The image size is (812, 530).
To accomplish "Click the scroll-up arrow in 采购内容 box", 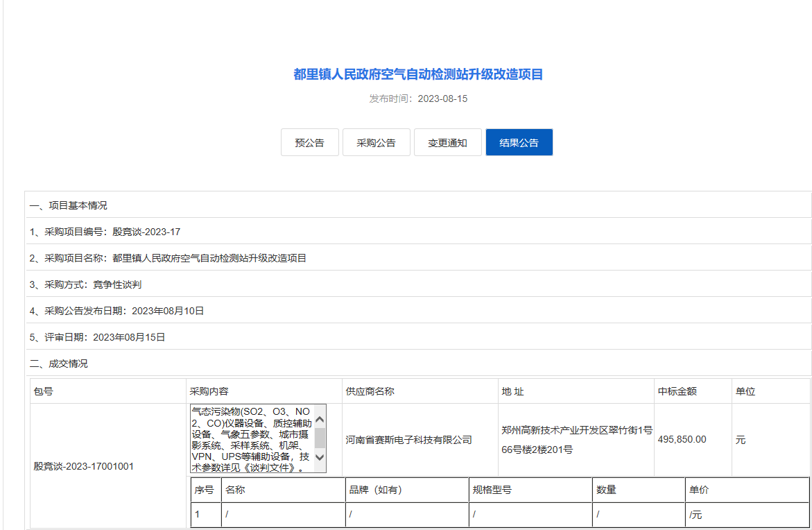I will point(320,420).
